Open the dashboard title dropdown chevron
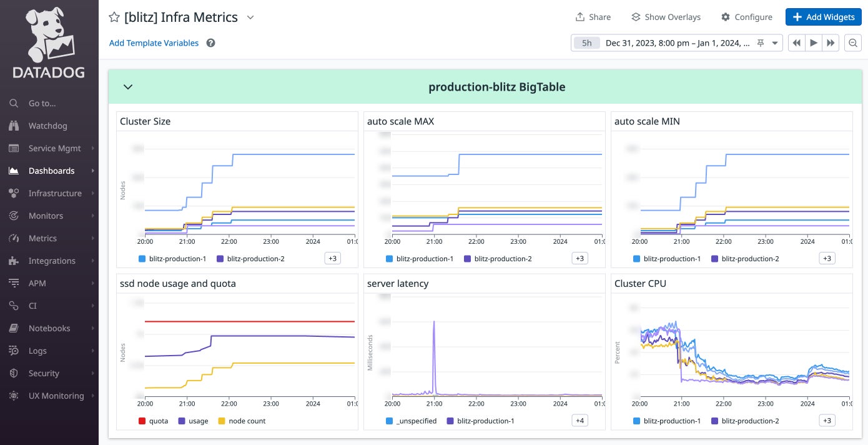868x445 pixels. (250, 17)
